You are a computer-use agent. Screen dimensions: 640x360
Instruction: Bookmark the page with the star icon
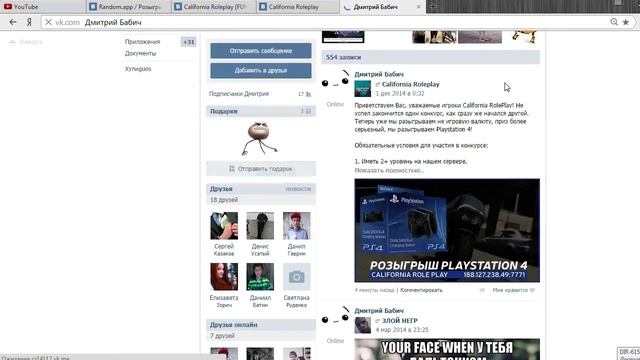click(626, 22)
